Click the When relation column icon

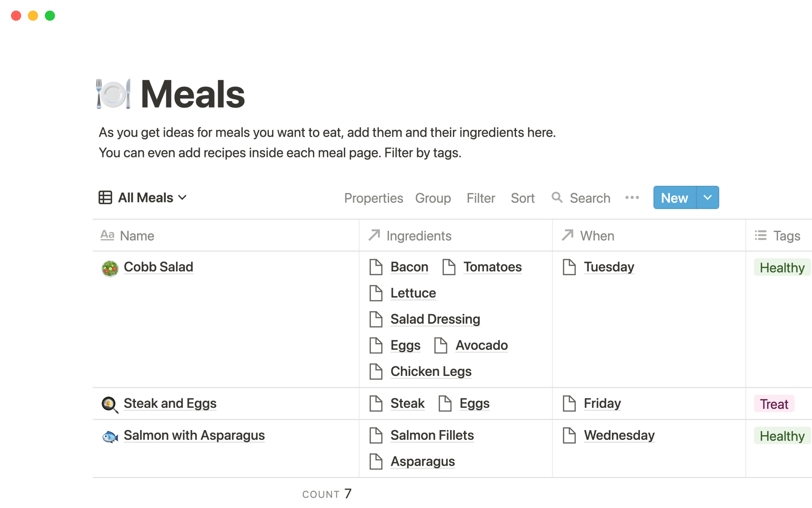click(x=568, y=235)
